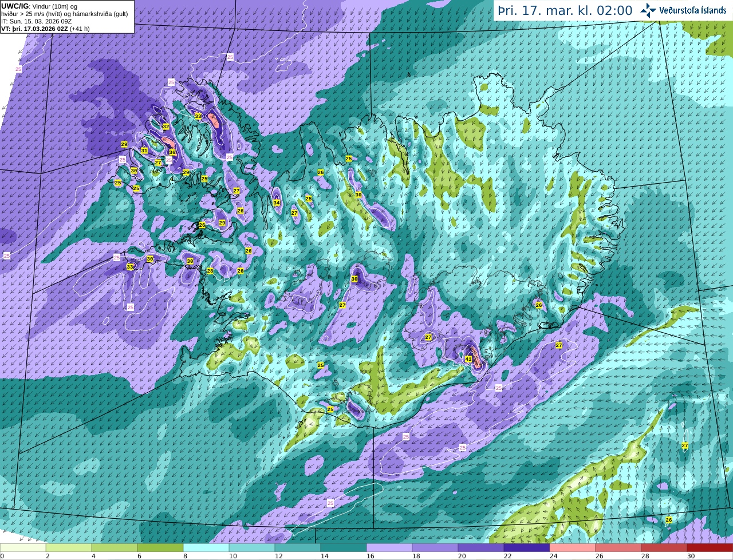733x560 pixels.
Task: Click the legend scale number 30
Action: click(x=691, y=556)
